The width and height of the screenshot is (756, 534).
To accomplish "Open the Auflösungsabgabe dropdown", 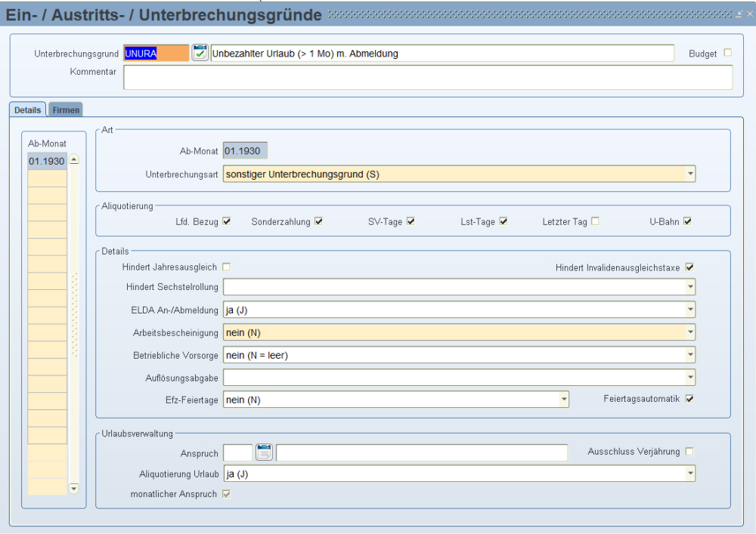I will coord(690,378).
